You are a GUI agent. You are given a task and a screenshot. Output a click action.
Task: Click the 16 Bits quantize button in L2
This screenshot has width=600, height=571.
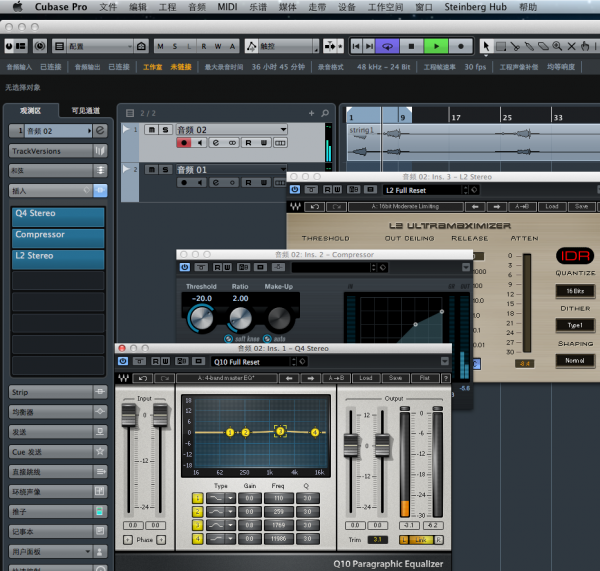coord(575,291)
